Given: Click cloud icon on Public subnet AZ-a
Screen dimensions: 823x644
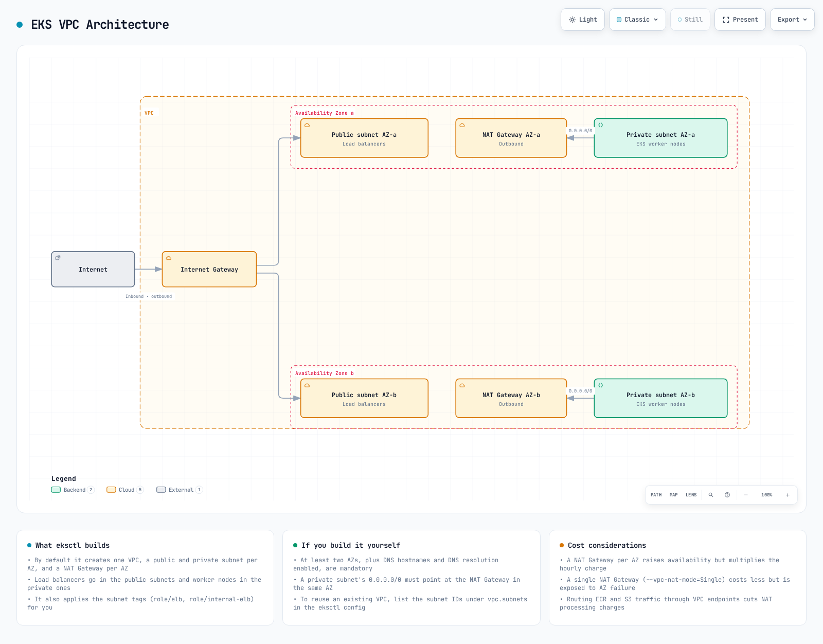Looking at the screenshot, I should [x=307, y=125].
